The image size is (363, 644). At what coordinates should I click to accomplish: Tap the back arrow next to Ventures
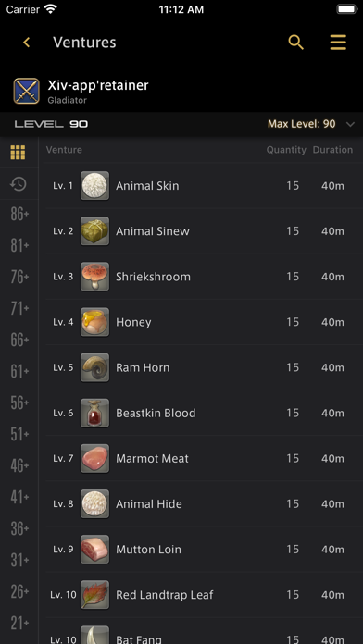click(27, 43)
